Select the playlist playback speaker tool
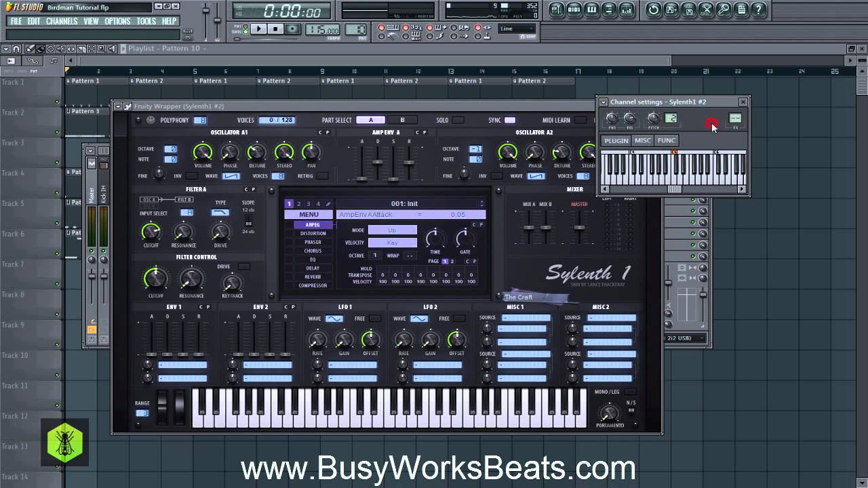This screenshot has height=488, width=868. tap(112, 49)
